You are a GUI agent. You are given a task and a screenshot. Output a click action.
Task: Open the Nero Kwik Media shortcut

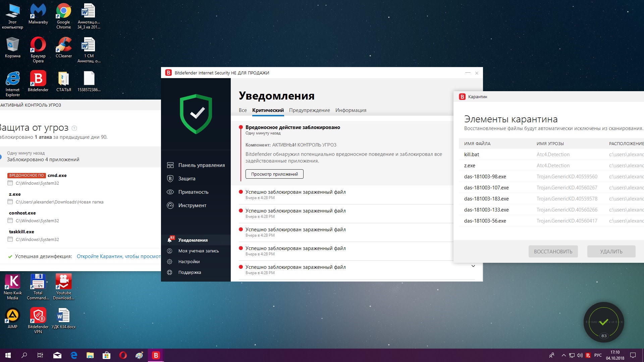point(13,287)
